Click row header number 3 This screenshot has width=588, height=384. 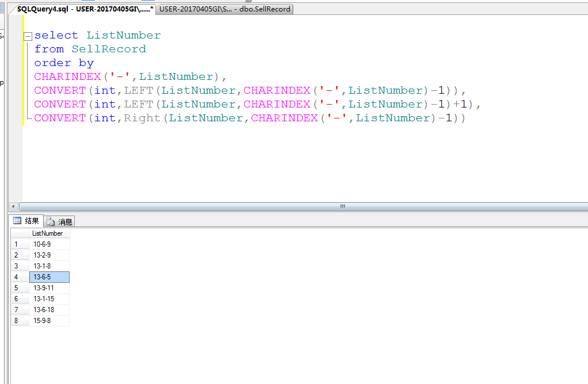(x=20, y=266)
